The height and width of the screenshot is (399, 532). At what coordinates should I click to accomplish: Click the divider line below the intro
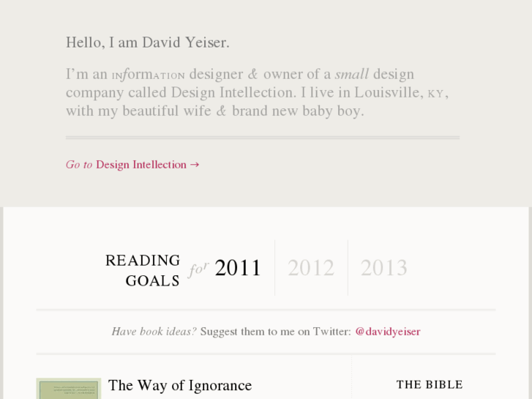(263, 137)
